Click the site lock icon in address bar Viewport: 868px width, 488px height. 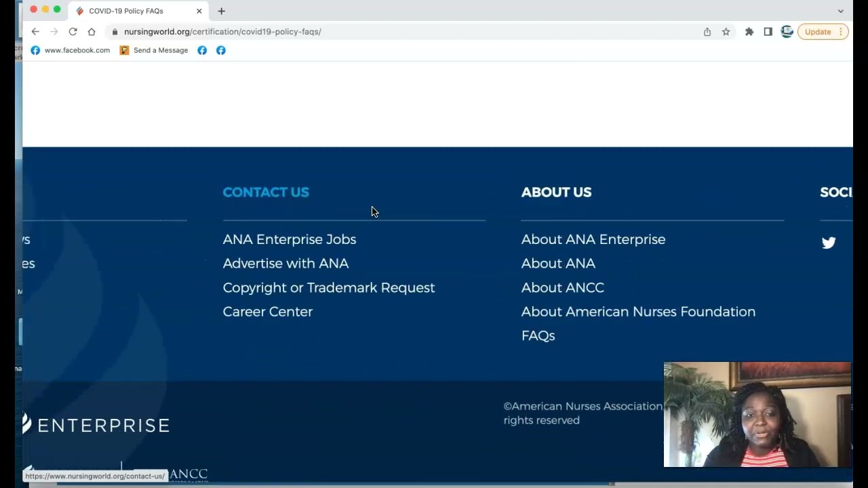115,32
